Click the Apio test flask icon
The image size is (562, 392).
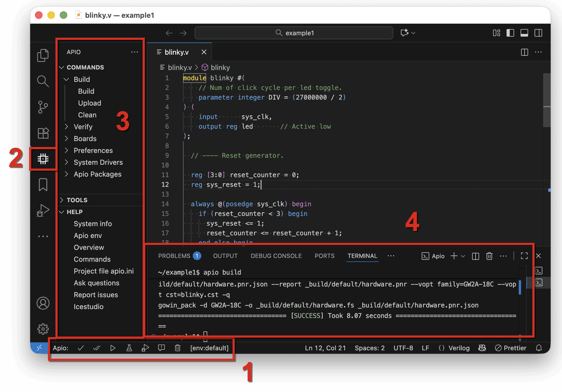point(129,348)
